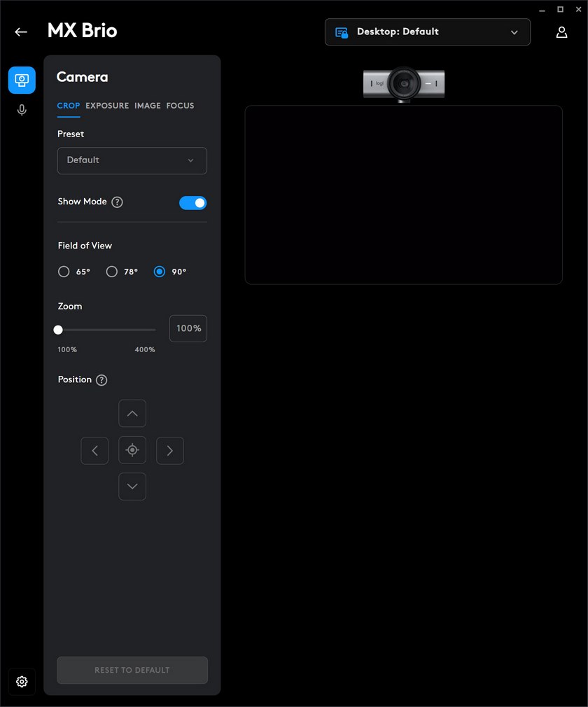Click the 400% zoom maximum label

coord(145,349)
